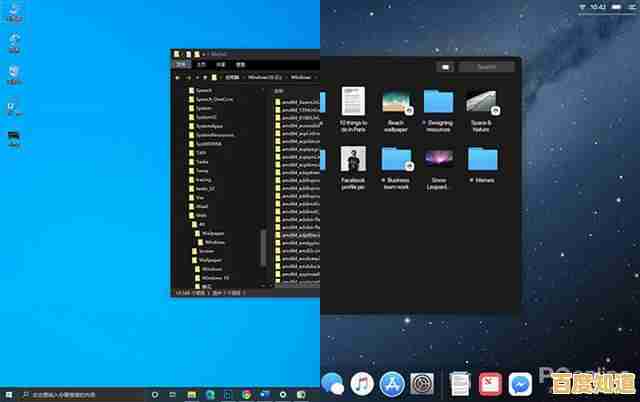Open System Preferences from the dock
The height and width of the screenshot is (402, 640).
point(422,384)
